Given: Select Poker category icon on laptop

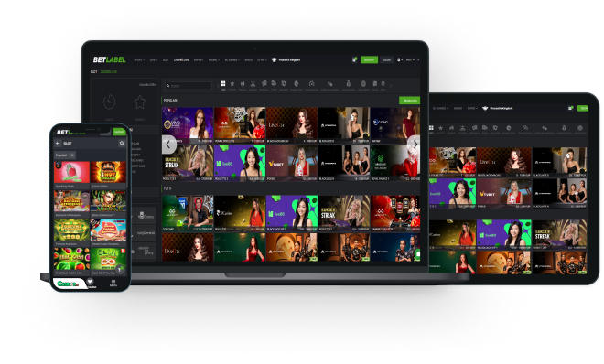Looking at the screenshot, I should point(274,83).
